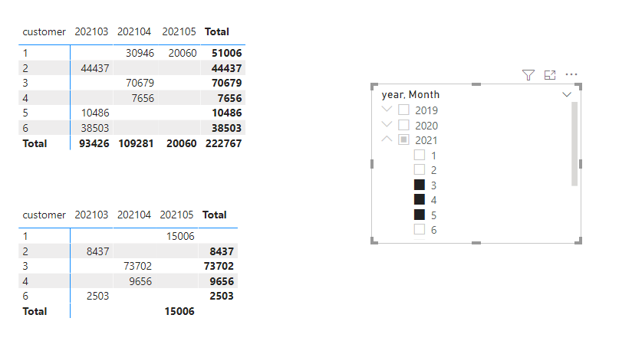
Task: Grab slicer top-right corner handle
Action: (x=578, y=86)
